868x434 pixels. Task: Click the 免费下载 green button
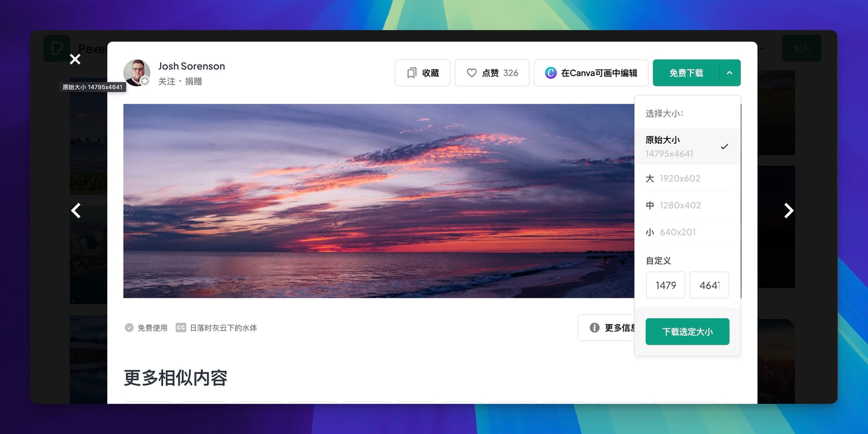[x=686, y=73]
